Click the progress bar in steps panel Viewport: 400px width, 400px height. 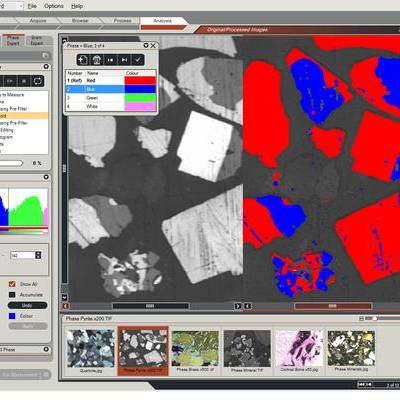[x=11, y=163]
